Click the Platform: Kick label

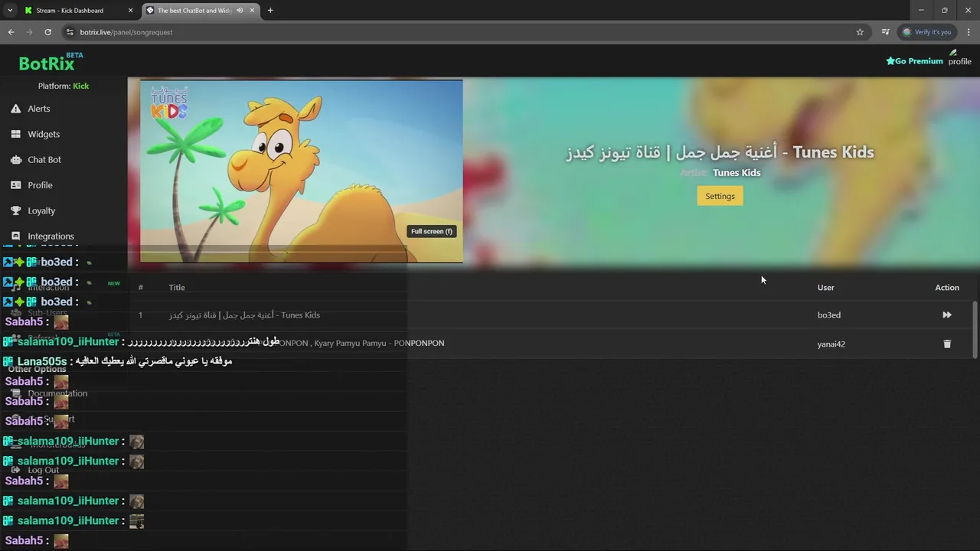(64, 86)
